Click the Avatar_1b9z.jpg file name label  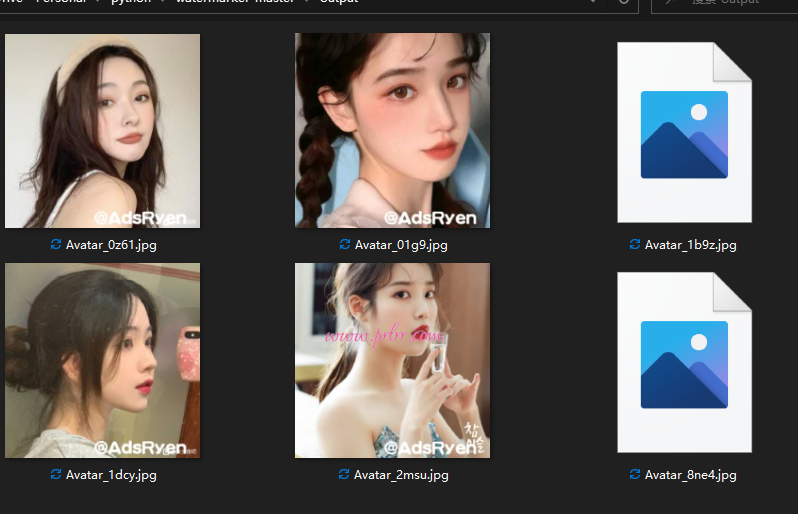pyautogui.click(x=691, y=245)
